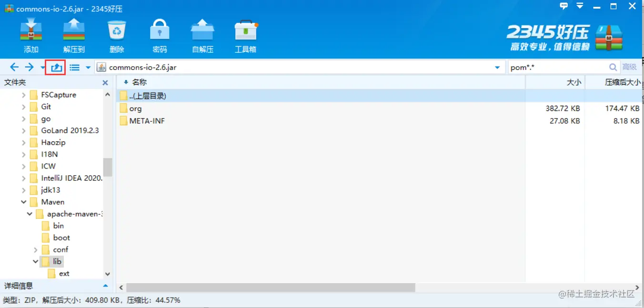Click folder tree scroll down arrow
The image size is (644, 308).
point(108,274)
